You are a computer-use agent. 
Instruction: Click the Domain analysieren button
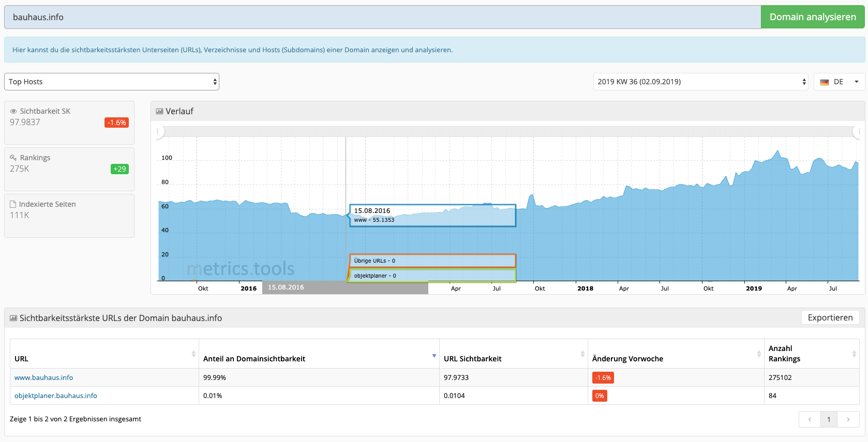pos(813,17)
